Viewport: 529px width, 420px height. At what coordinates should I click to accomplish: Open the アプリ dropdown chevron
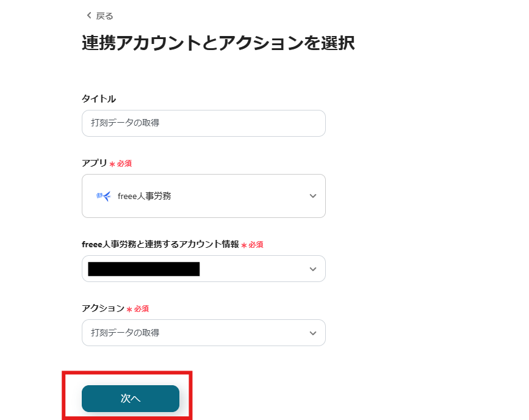point(312,195)
